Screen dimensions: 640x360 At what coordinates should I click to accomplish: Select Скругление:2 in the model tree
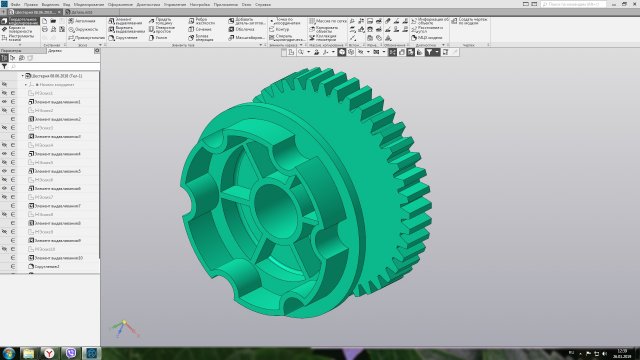44,267
